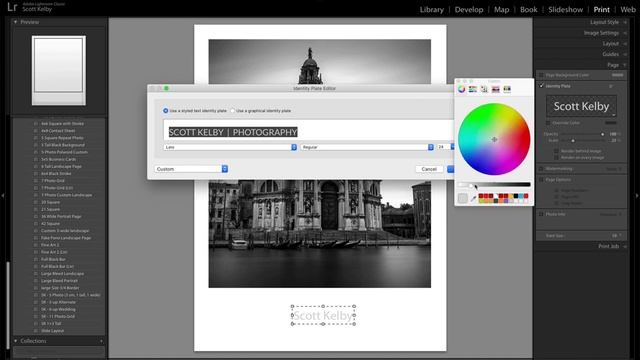
Task: Click the Lr Lightroom logo
Action: tap(12, 7)
